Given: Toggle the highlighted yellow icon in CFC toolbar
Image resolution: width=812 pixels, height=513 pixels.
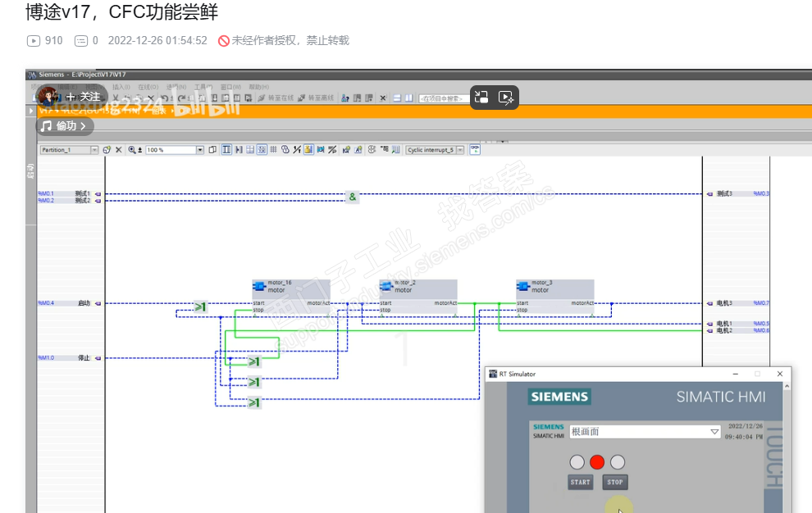Looking at the screenshot, I should pos(308,150).
